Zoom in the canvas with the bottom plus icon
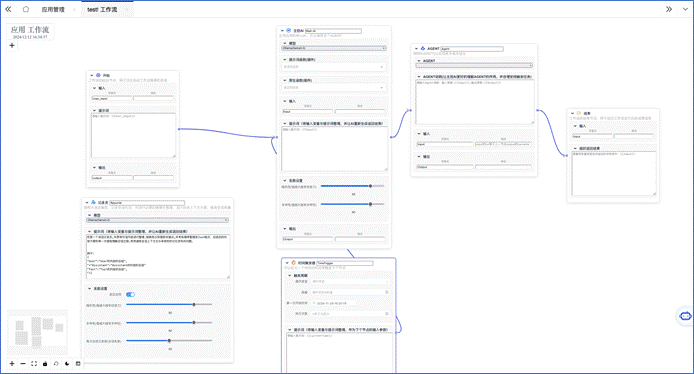This screenshot has height=374, width=694. click(x=12, y=363)
